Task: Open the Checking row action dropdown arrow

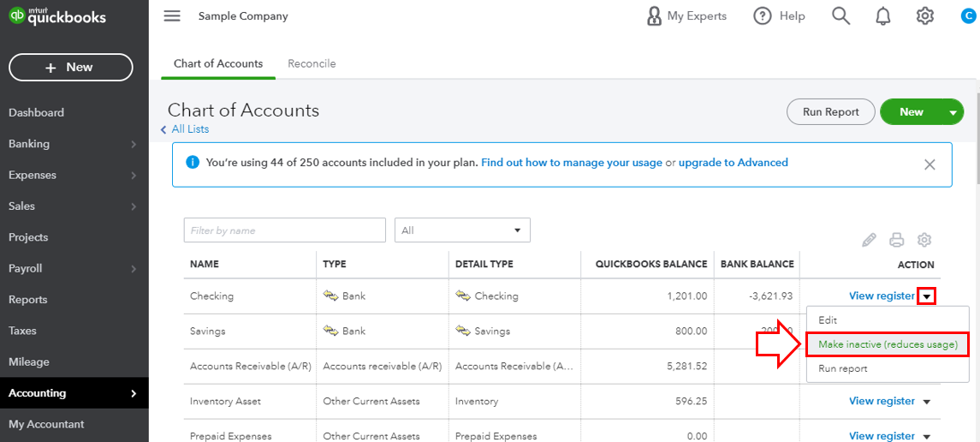Action: pos(926,296)
